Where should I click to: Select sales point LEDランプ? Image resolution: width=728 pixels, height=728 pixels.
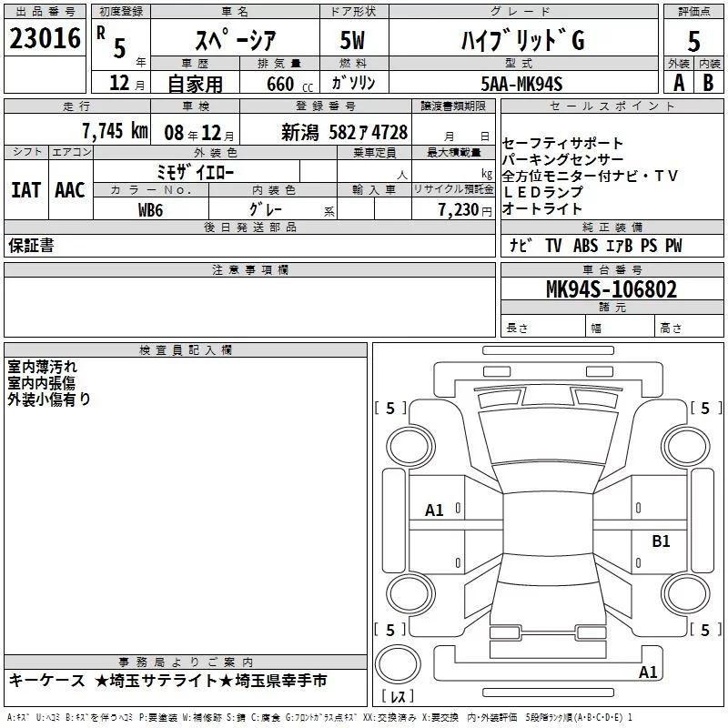click(x=542, y=192)
